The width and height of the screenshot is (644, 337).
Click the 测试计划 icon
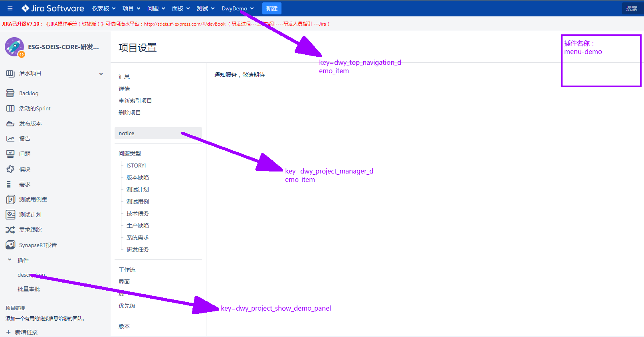(10, 215)
